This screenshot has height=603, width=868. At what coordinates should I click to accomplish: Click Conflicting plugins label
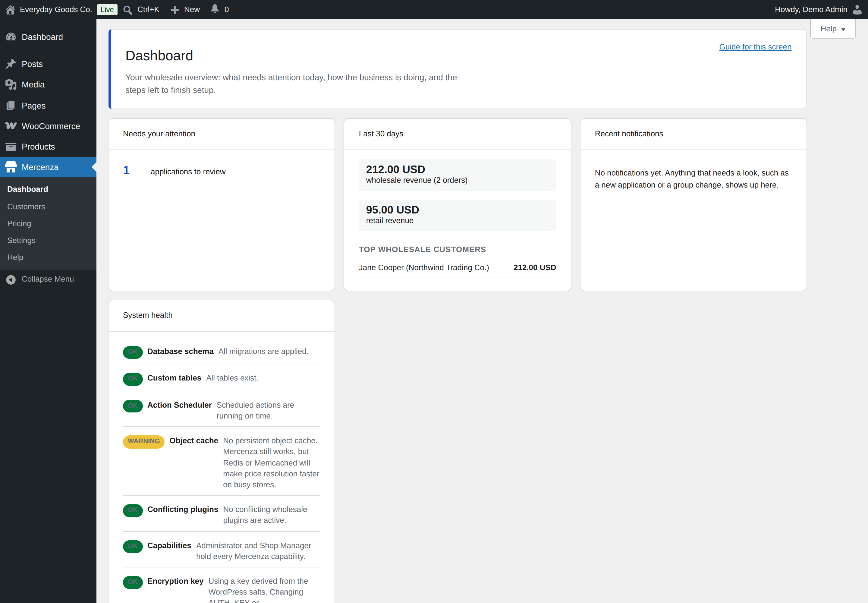point(183,509)
